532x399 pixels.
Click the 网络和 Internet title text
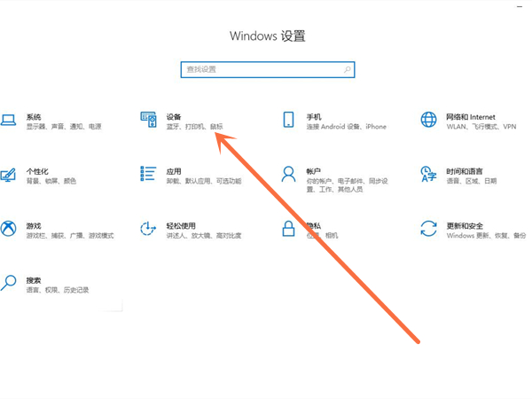tap(471, 117)
